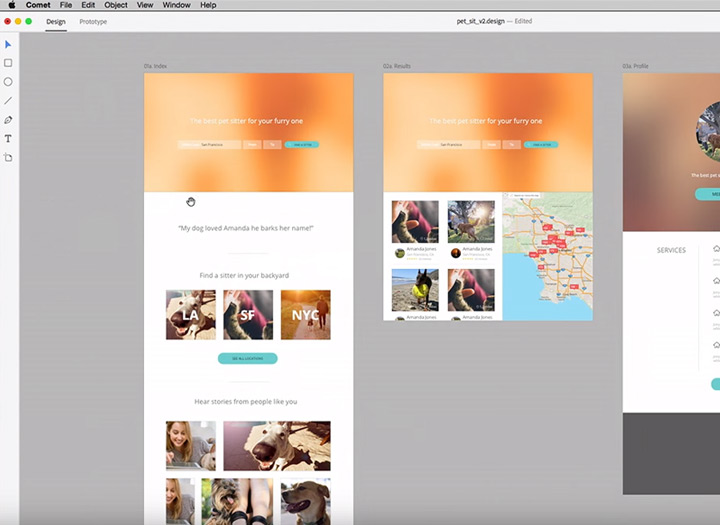The height and width of the screenshot is (525, 720).
Task: Select the Pen tool
Action: pos(8,120)
